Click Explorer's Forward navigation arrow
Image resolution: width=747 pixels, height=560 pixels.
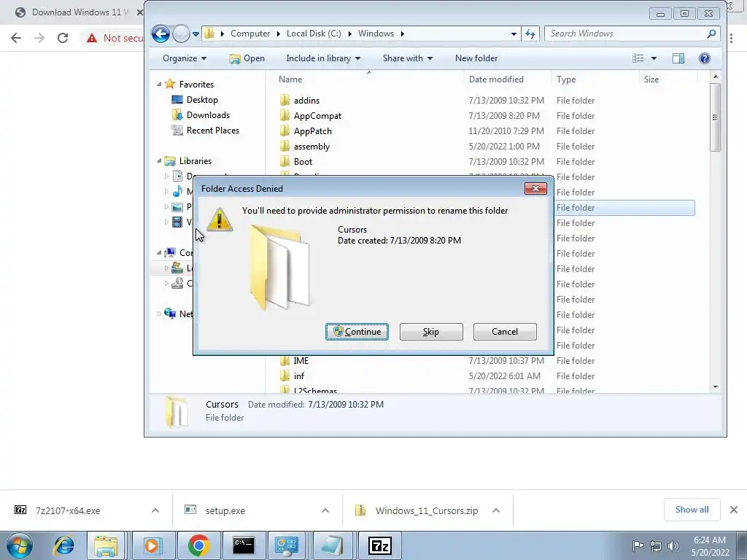(x=181, y=34)
